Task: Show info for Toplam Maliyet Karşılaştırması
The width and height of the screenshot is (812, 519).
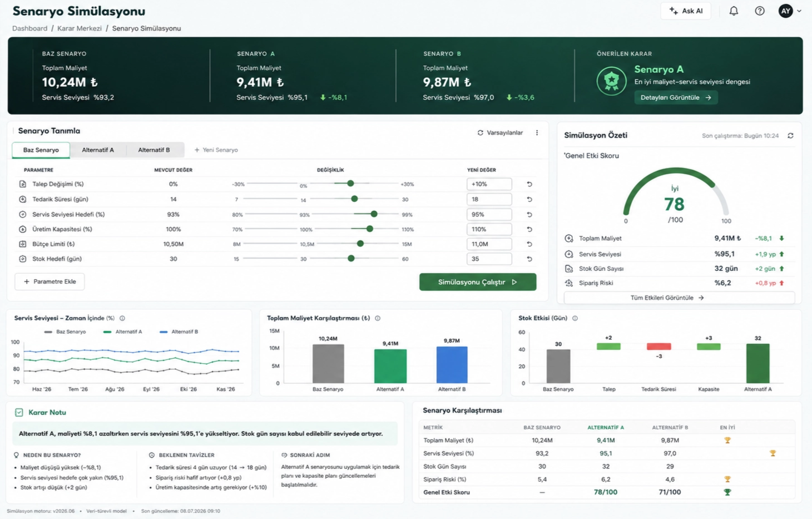Action: click(378, 318)
